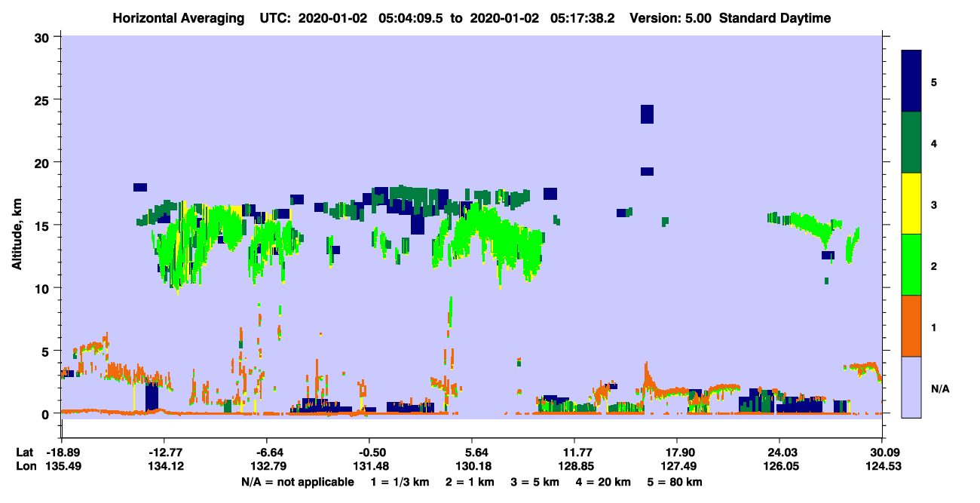This screenshot has width=980, height=503.
Task: Click the 'Lon' row label
Action: coord(25,466)
